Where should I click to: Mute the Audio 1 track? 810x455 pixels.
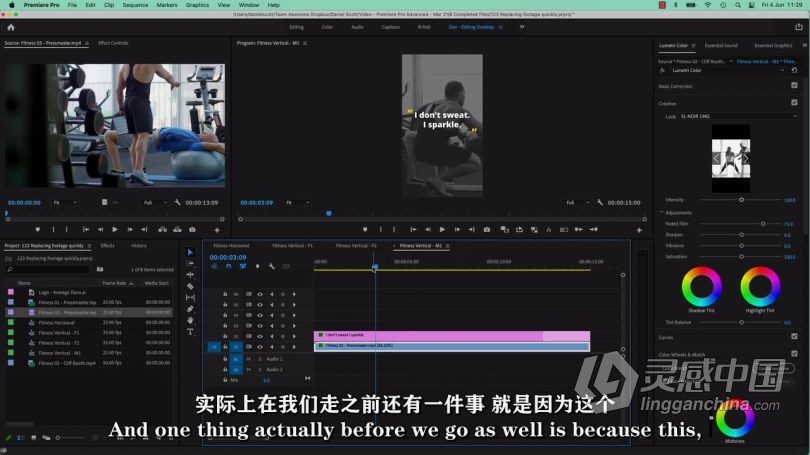pos(248,359)
